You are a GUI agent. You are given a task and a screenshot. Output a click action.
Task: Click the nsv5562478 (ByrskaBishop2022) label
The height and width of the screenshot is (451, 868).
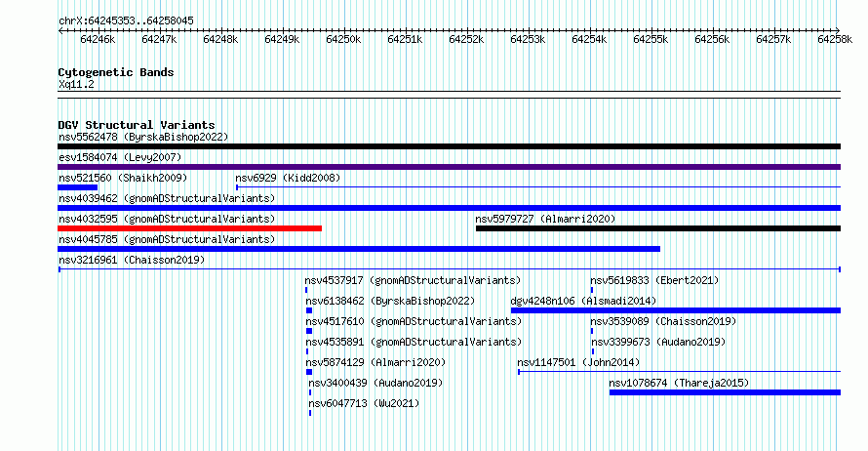[143, 137]
